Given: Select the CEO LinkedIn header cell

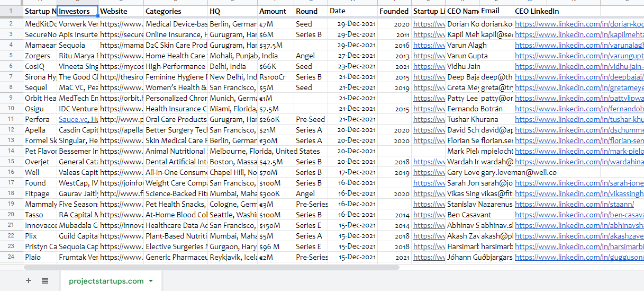Looking at the screenshot, I should [557, 11].
